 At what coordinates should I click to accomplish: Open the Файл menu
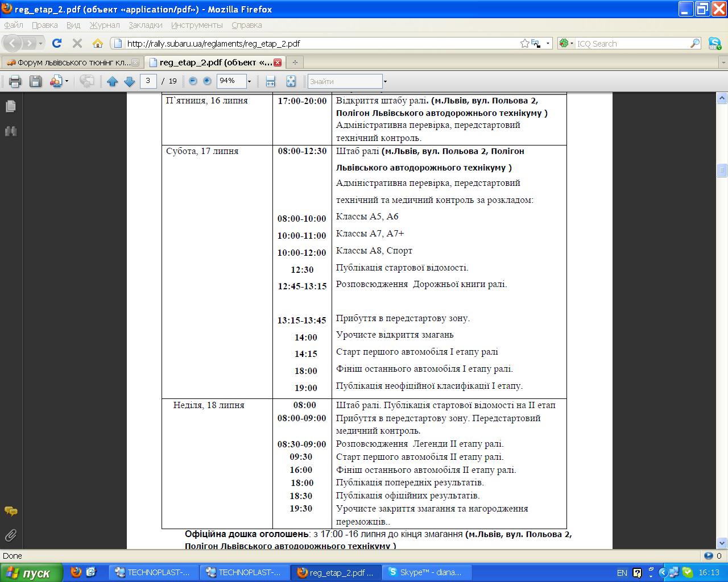pyautogui.click(x=14, y=25)
